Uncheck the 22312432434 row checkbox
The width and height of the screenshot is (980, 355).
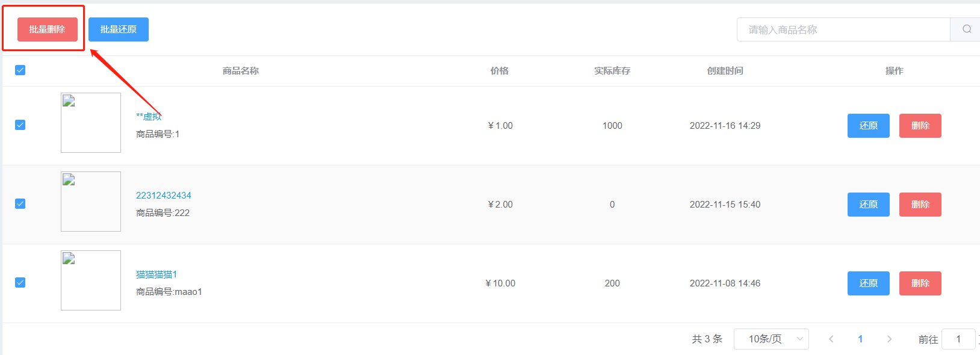(20, 204)
